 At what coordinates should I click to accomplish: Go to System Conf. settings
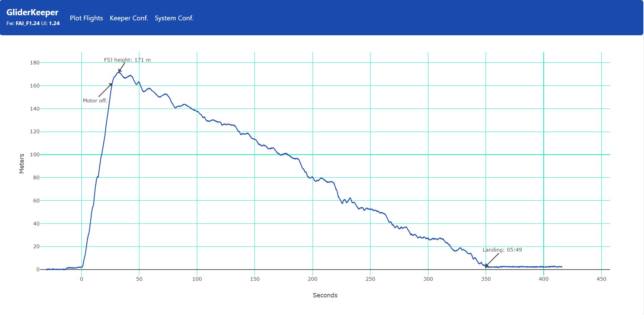[174, 18]
